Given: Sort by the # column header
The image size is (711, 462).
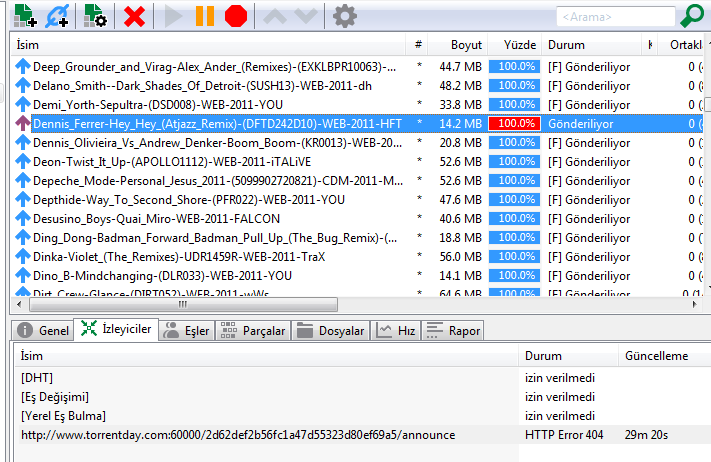Looking at the screenshot, I should tap(418, 45).
